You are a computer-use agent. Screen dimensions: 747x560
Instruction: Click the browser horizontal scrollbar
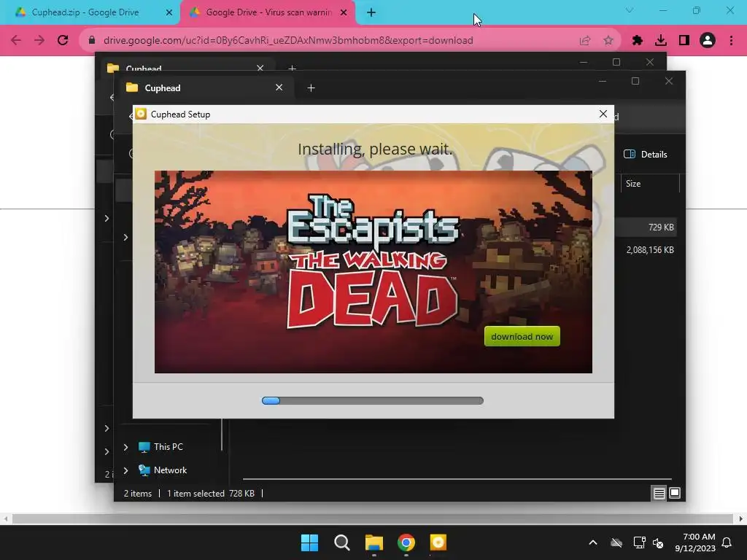point(373,518)
